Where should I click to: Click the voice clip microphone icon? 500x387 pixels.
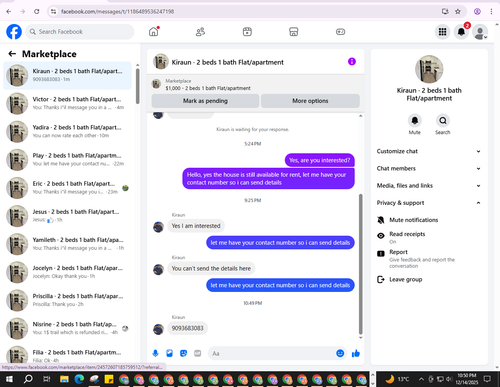point(155,353)
